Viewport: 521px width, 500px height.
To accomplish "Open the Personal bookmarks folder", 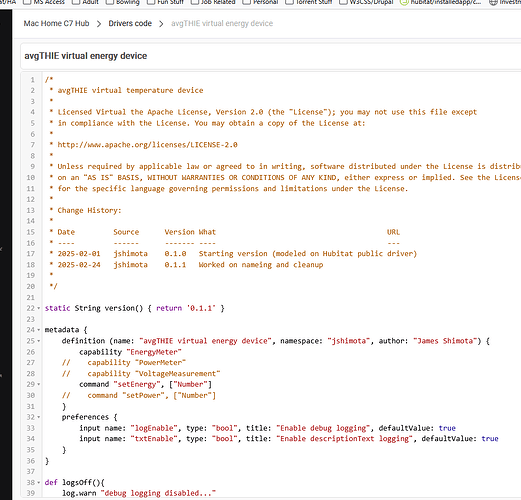I will [261, 2].
